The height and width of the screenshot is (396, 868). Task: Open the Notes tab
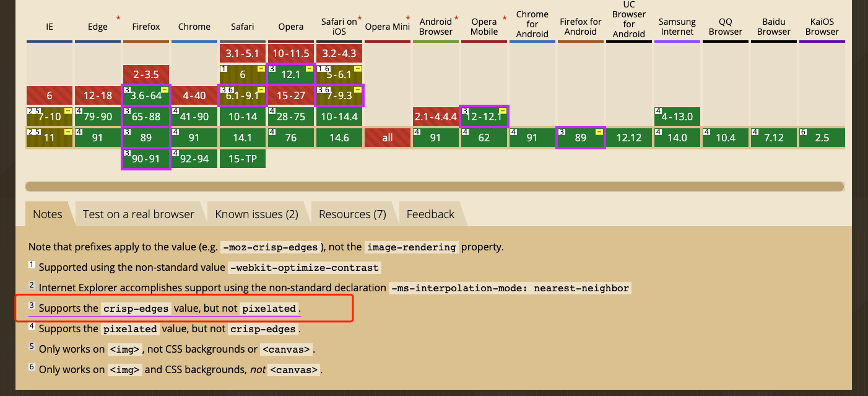coord(48,214)
